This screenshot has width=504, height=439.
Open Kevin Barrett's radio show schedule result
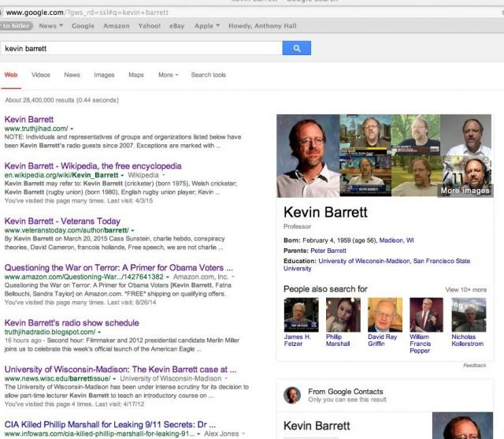(72, 323)
